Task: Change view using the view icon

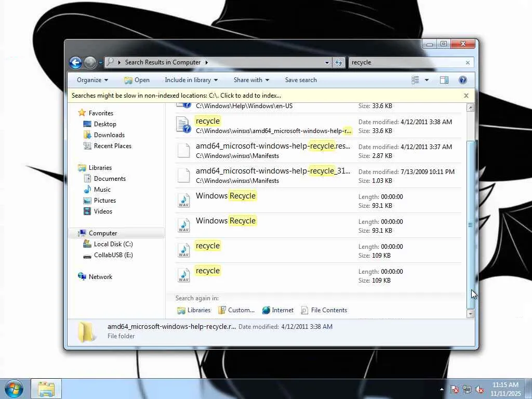Action: pos(415,80)
